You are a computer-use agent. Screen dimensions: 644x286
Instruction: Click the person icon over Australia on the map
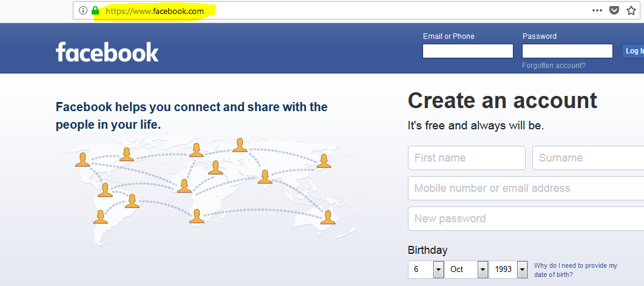pyautogui.click(x=328, y=217)
